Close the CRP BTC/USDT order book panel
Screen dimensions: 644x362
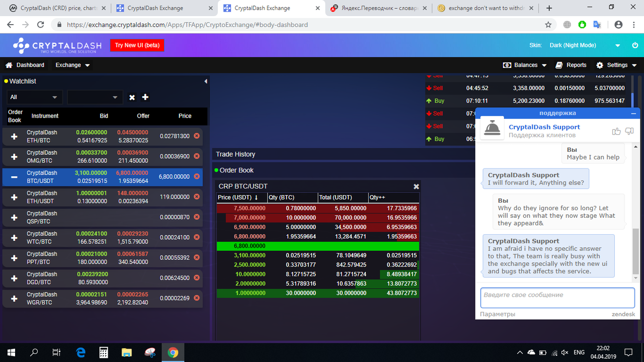tap(416, 187)
